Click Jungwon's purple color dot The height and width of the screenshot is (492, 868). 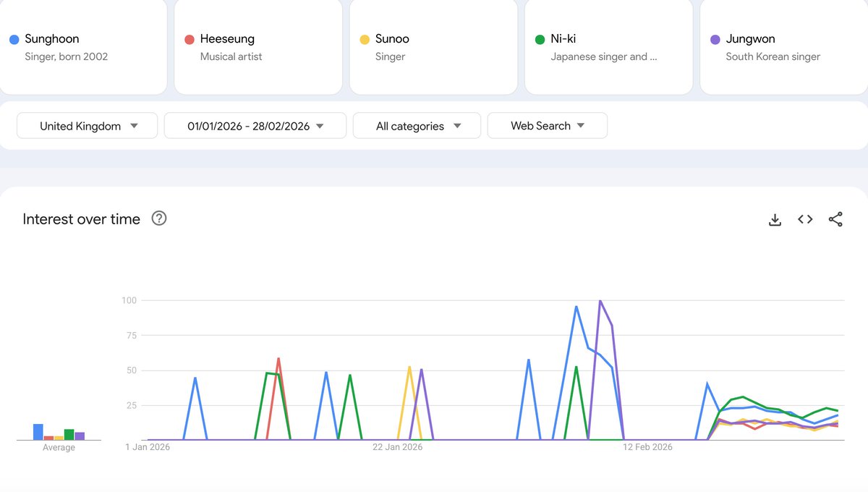click(715, 39)
